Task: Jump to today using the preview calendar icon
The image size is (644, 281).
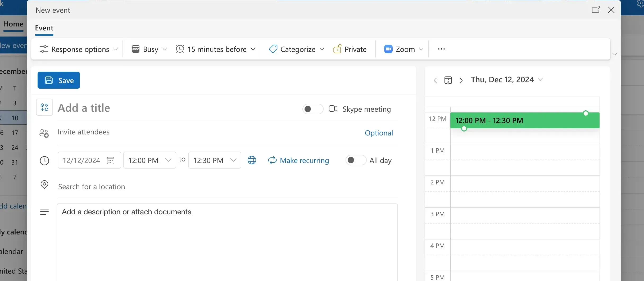Action: pyautogui.click(x=448, y=80)
